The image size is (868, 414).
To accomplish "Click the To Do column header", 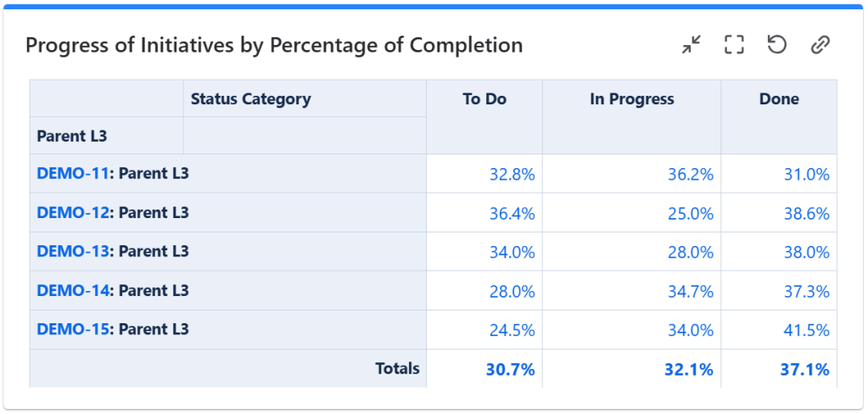I will [x=484, y=99].
